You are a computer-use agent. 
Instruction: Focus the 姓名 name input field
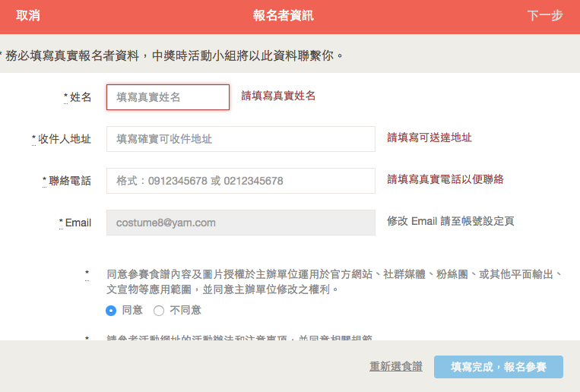(x=168, y=97)
